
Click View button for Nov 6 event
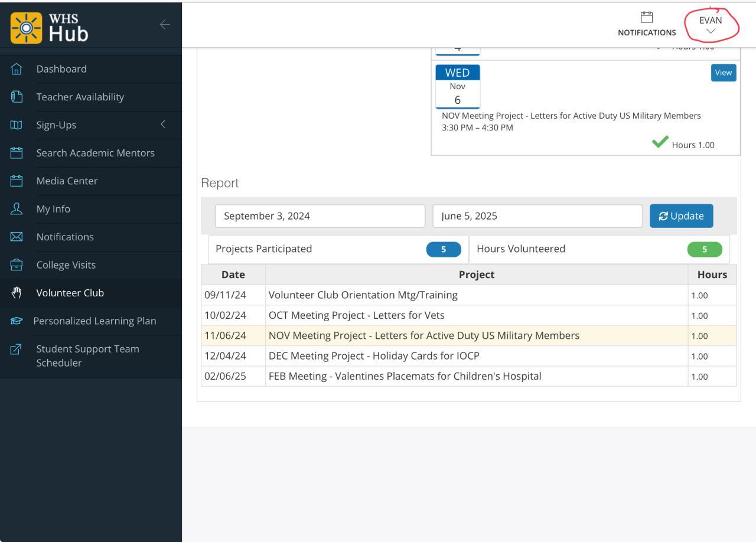click(x=724, y=73)
